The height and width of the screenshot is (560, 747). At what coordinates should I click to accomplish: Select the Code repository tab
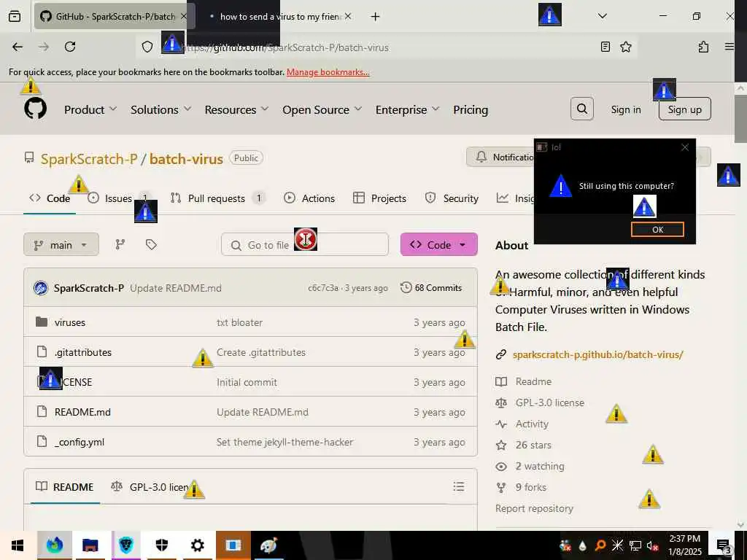pyautogui.click(x=50, y=198)
